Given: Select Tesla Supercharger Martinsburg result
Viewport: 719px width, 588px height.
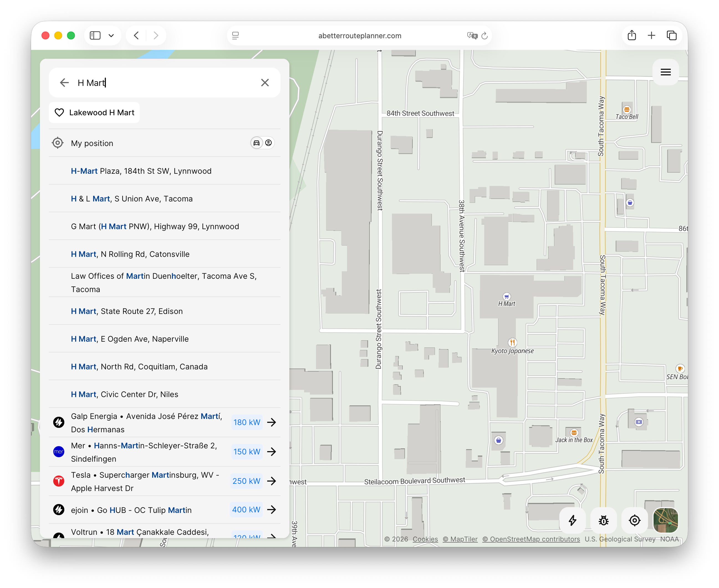Looking at the screenshot, I should click(165, 481).
